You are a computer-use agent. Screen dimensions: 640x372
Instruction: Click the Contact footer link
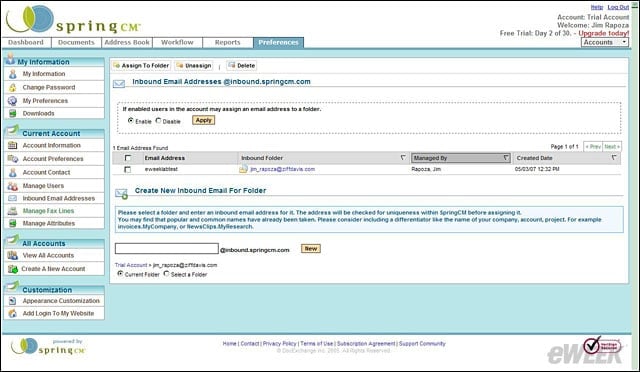pos(250,344)
